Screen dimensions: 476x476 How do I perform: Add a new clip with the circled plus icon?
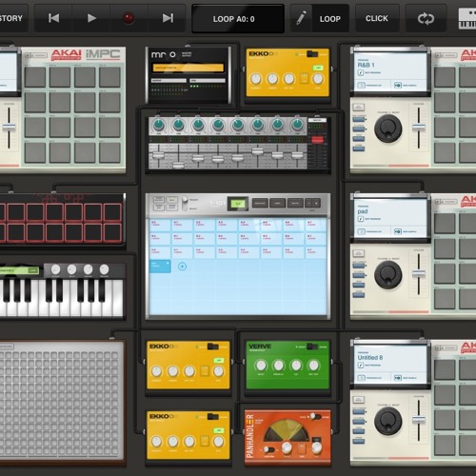pos(182,267)
